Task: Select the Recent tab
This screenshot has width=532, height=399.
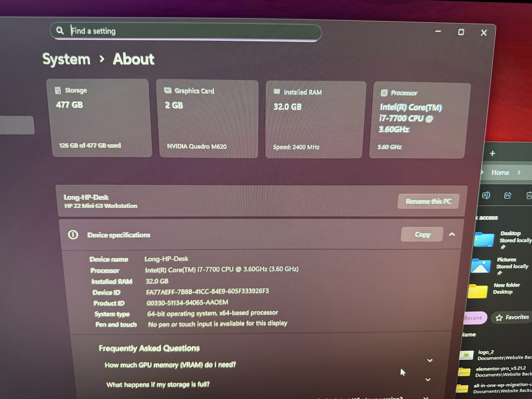Action: [473, 318]
